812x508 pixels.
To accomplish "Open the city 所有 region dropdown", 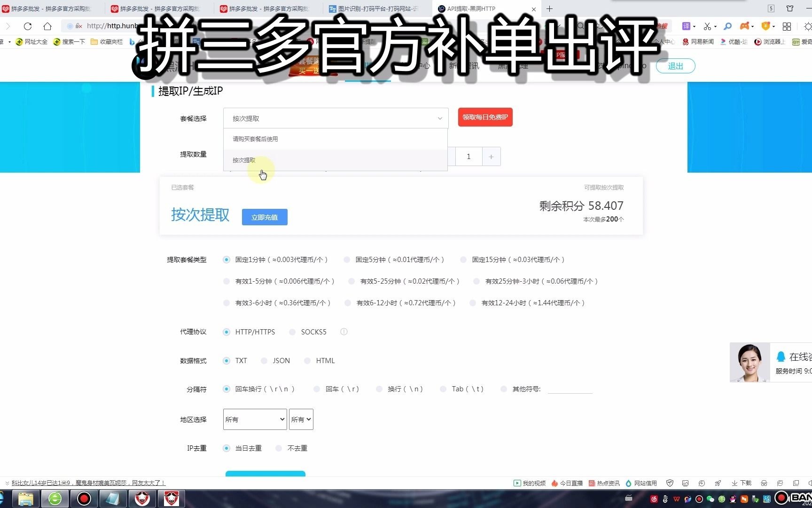I will 301,419.
